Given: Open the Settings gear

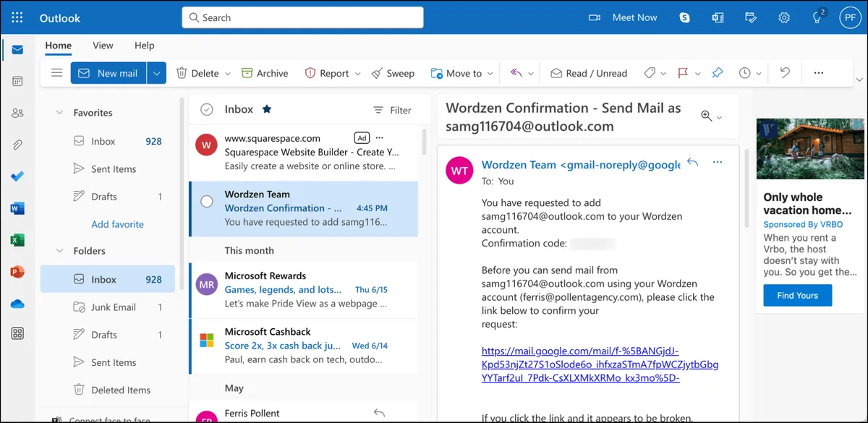Looking at the screenshot, I should click(x=784, y=17).
